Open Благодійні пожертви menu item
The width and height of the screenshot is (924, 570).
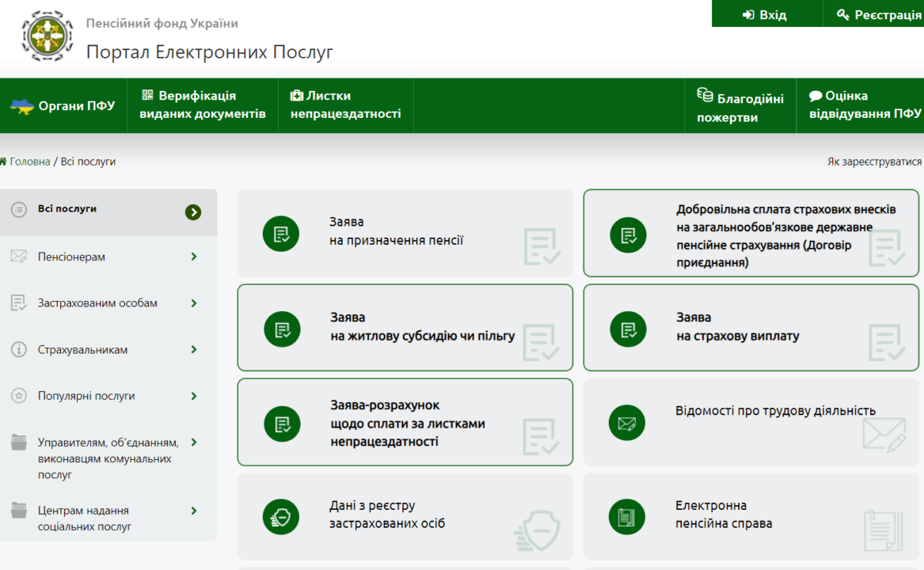740,106
